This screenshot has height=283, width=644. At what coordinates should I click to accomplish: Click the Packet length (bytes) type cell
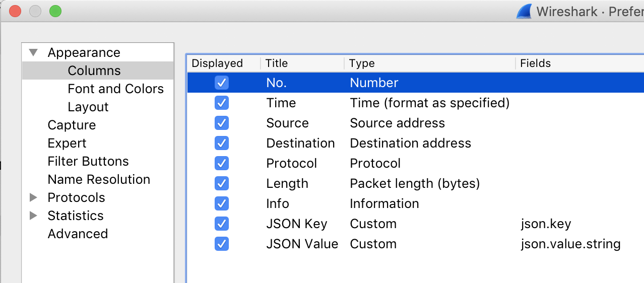(415, 183)
